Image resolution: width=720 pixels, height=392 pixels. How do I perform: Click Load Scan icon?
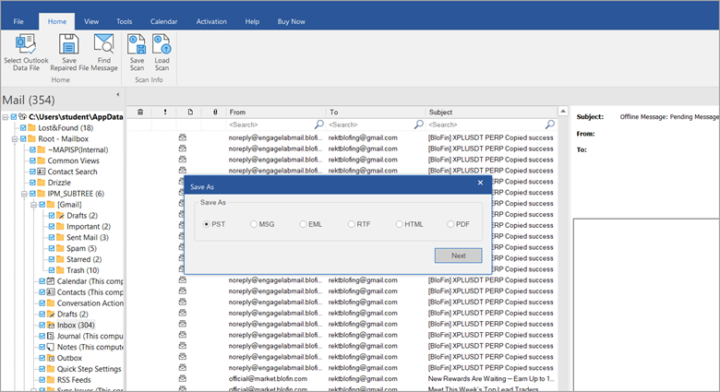coord(162,44)
